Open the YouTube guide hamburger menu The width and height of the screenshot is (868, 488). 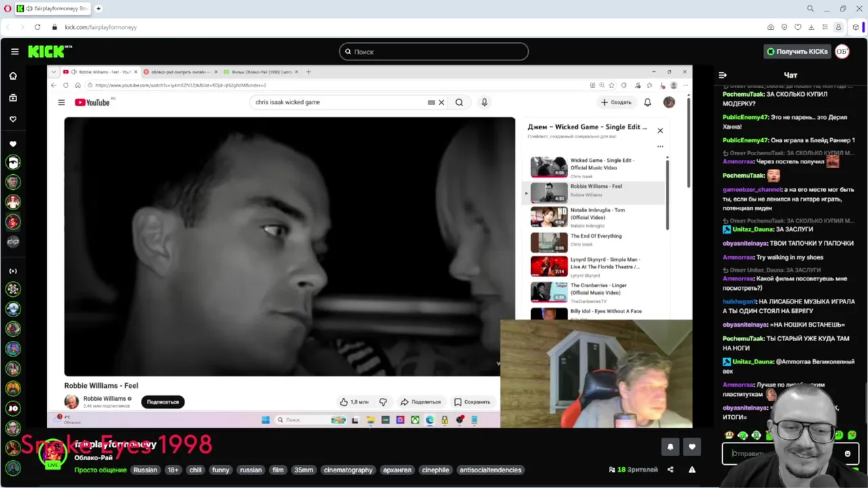(x=61, y=102)
